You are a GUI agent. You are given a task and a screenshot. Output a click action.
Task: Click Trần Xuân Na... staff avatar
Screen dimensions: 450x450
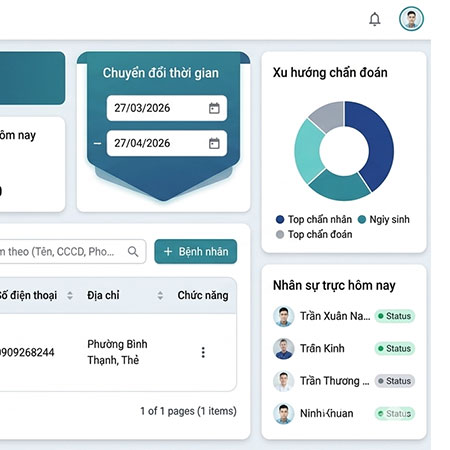point(283,316)
